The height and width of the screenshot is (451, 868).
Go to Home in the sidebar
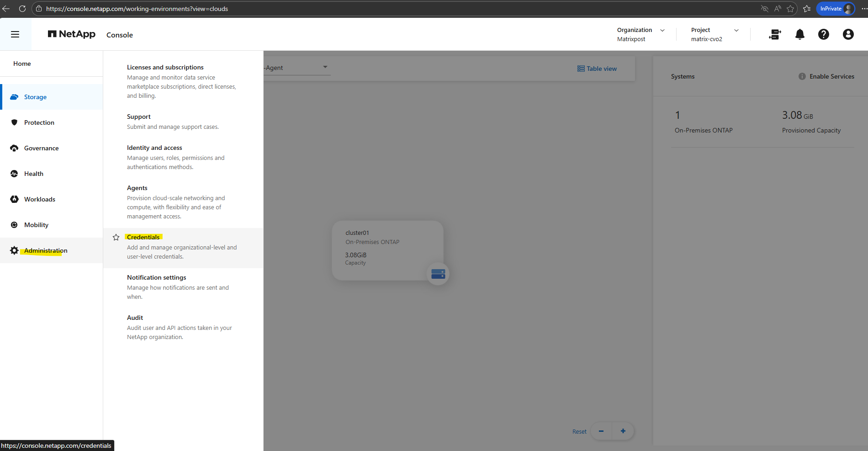22,64
